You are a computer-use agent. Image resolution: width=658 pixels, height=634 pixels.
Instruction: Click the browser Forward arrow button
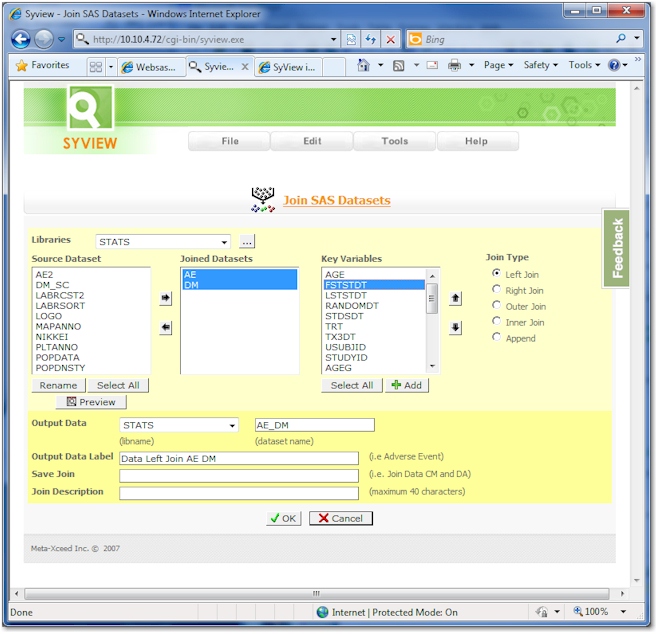(43, 39)
